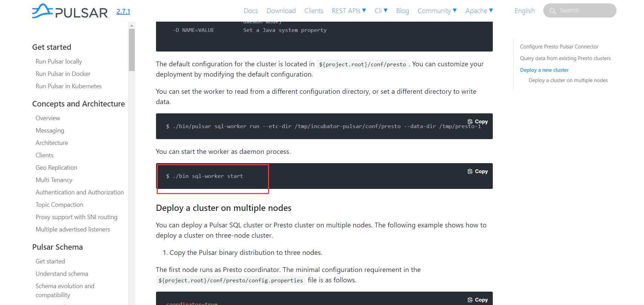Open Run Pulsar locally page
This screenshot has height=305, width=644.
tap(59, 61)
